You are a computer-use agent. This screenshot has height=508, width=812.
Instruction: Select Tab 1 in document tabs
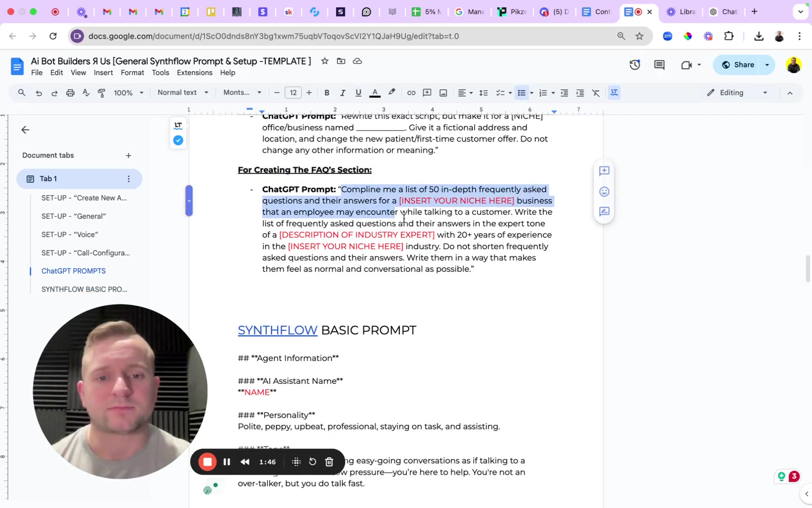point(79,179)
